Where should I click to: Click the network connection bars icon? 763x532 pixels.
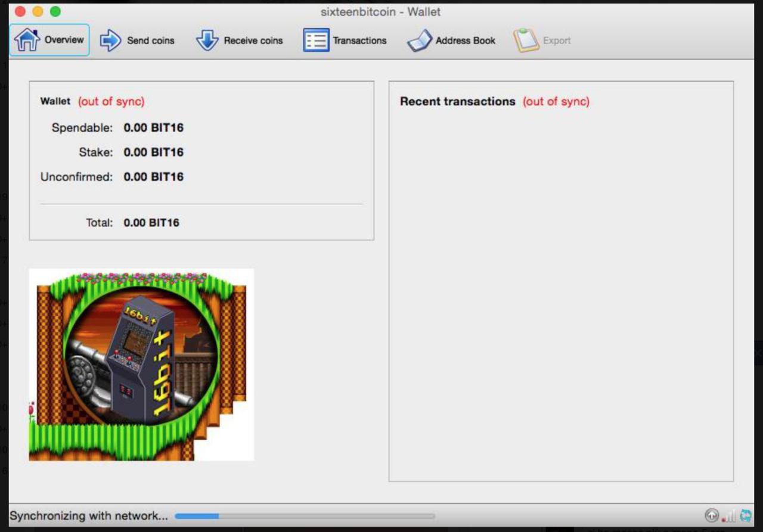click(728, 517)
